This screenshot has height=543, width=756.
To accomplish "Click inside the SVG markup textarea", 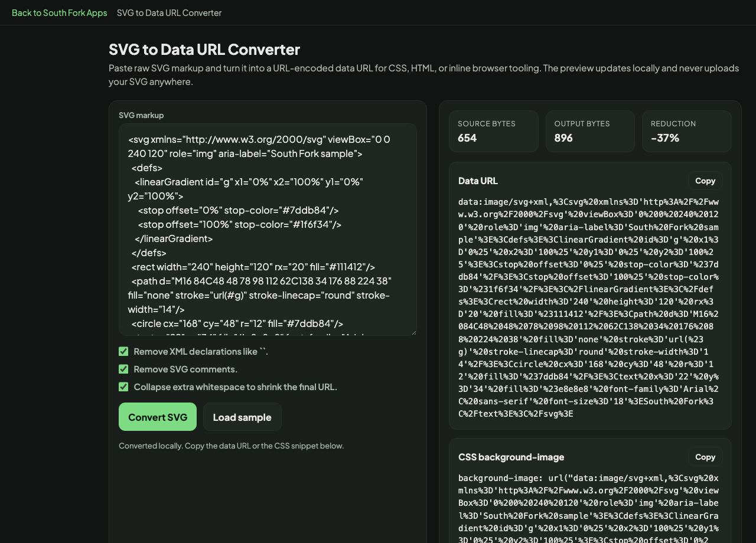I will pos(268,230).
